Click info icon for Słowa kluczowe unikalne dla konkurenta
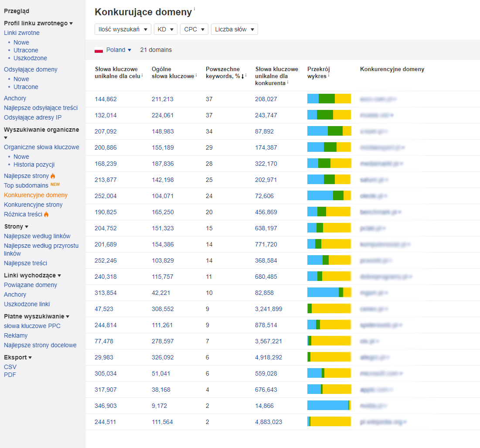 click(288, 82)
